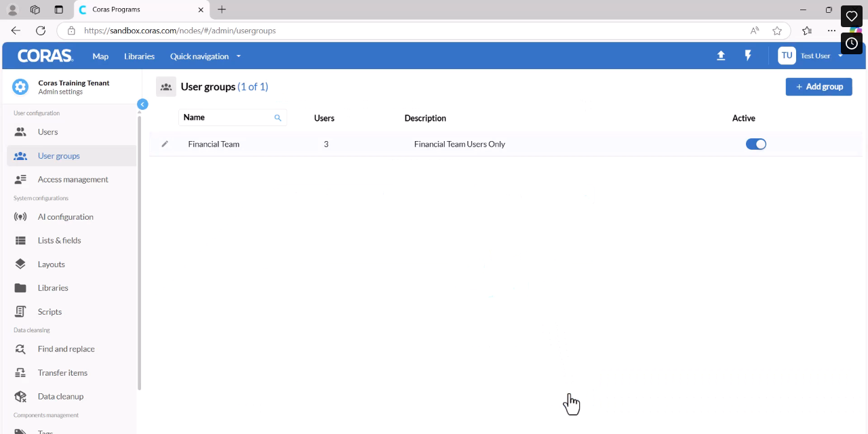Click the User groups icon in sidebar

coord(20,156)
